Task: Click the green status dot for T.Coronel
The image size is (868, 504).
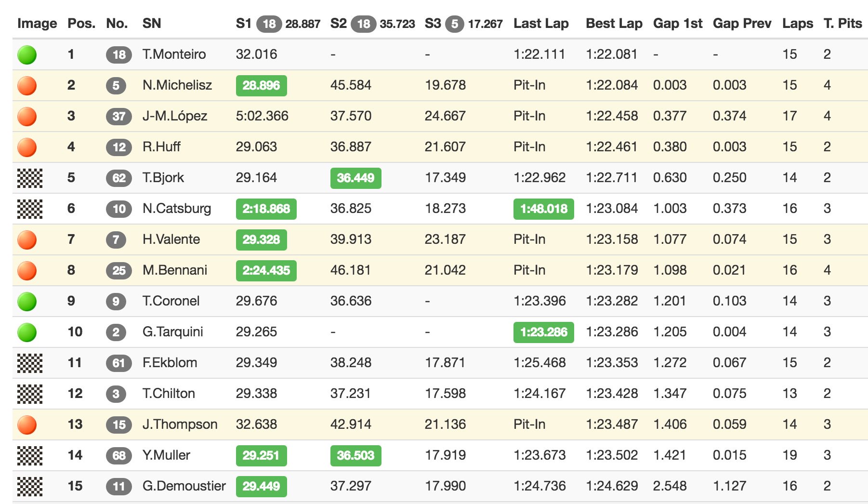Action: coord(27,301)
